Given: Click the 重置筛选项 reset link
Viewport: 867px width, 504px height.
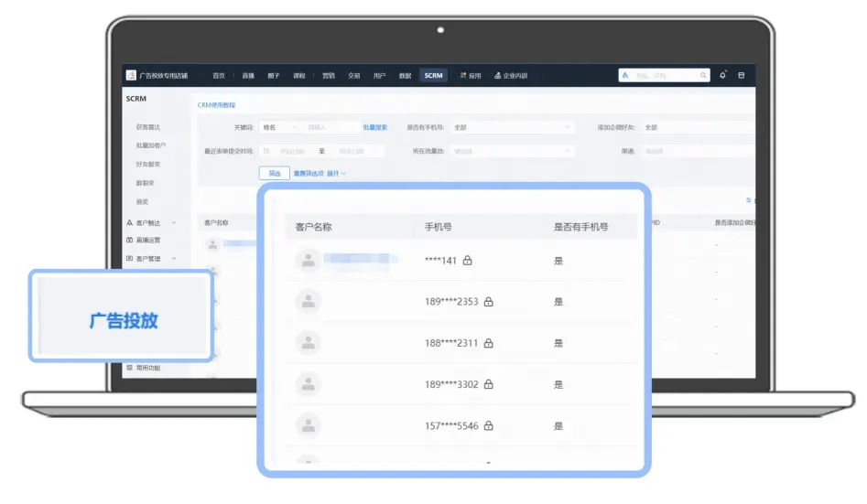Looking at the screenshot, I should 309,174.
